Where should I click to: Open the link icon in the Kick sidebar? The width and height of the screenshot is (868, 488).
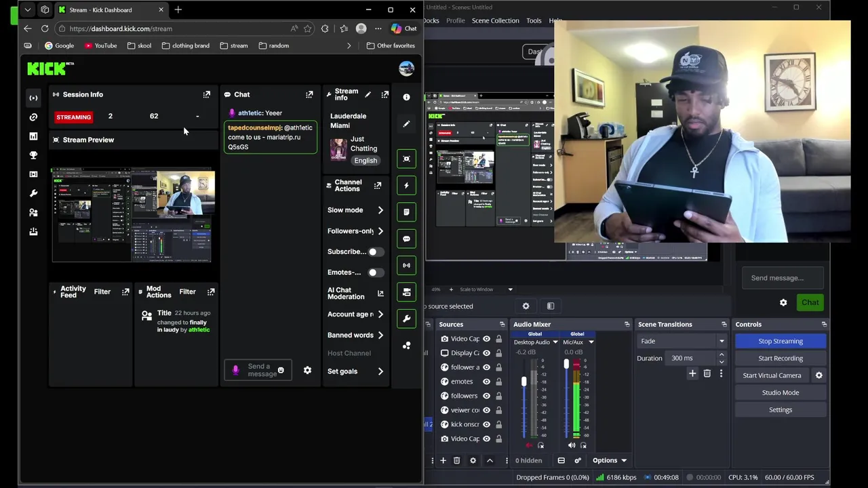(33, 117)
